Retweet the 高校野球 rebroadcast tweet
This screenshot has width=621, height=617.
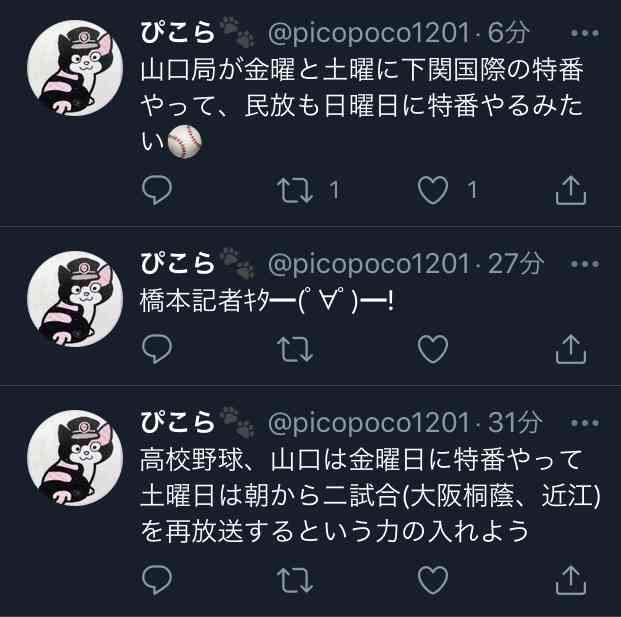295,581
